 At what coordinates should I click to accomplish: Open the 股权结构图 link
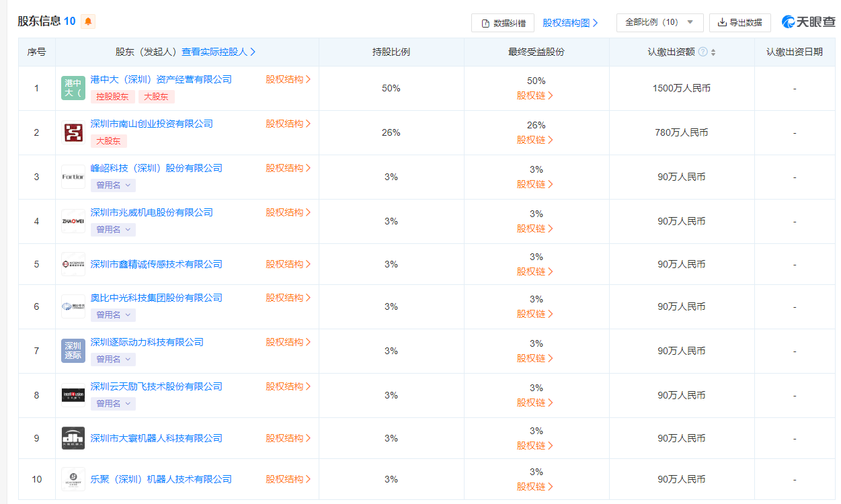(570, 23)
